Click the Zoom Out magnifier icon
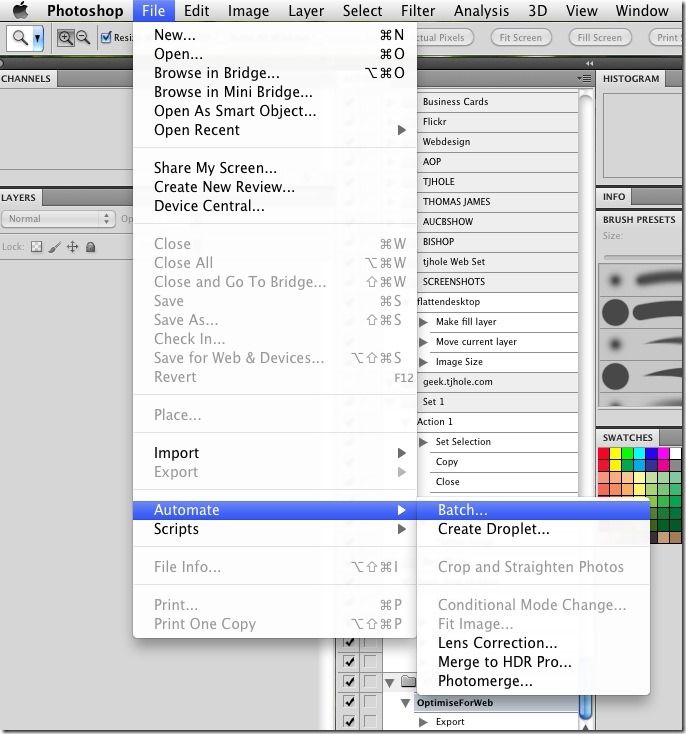 click(x=83, y=38)
